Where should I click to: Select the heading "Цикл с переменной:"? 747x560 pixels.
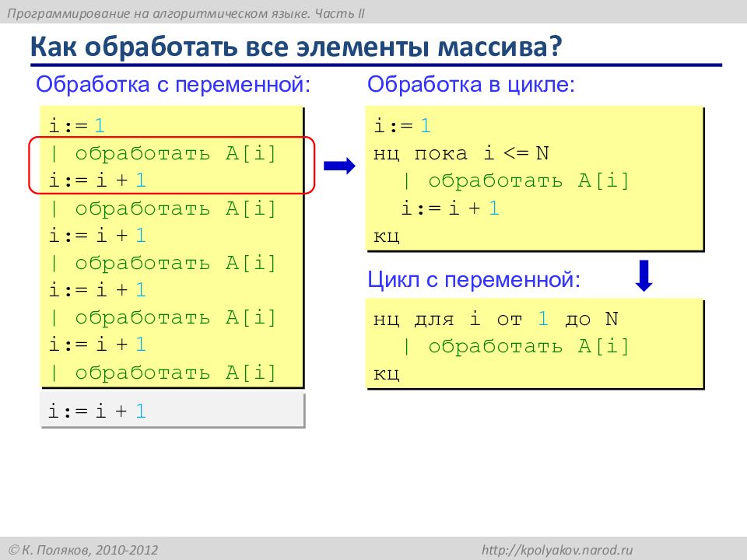474,279
